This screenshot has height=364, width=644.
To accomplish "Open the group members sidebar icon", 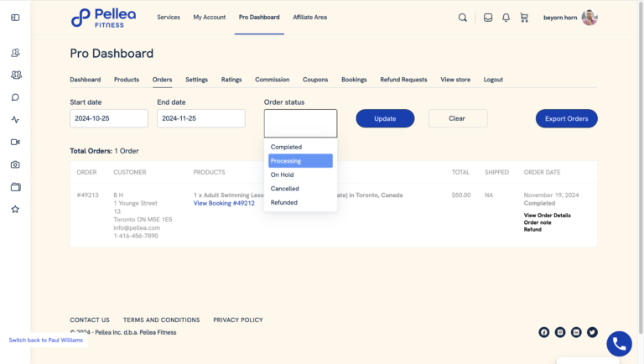I will tap(16, 75).
